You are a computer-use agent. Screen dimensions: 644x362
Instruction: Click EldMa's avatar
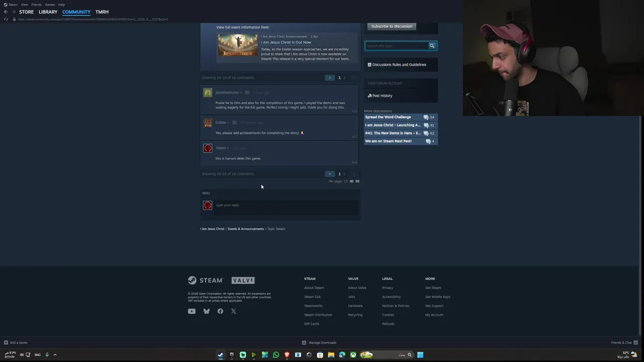(x=208, y=123)
